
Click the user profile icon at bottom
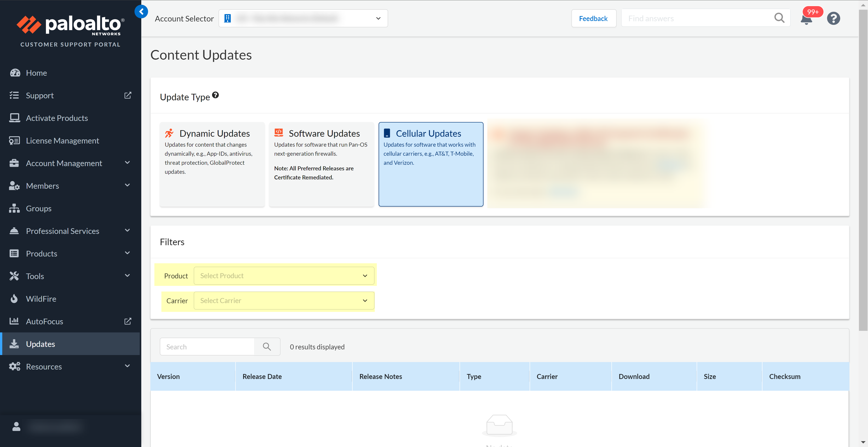click(x=16, y=426)
